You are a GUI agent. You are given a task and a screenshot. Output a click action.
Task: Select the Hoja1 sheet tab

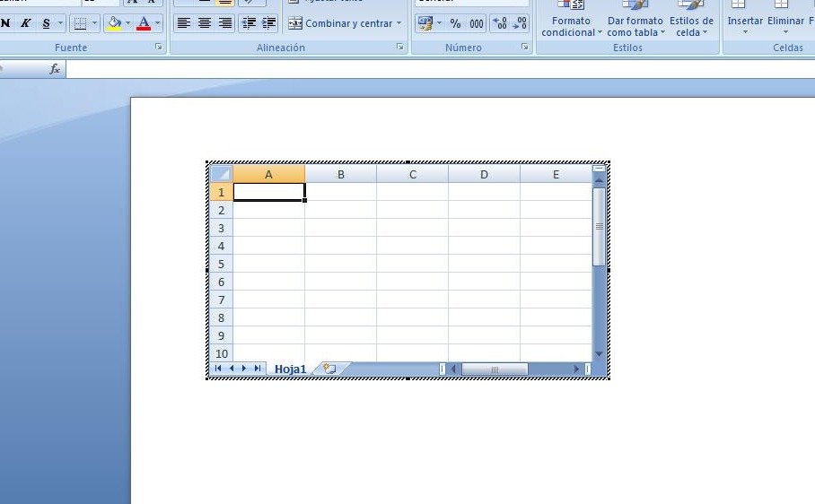pyautogui.click(x=290, y=369)
